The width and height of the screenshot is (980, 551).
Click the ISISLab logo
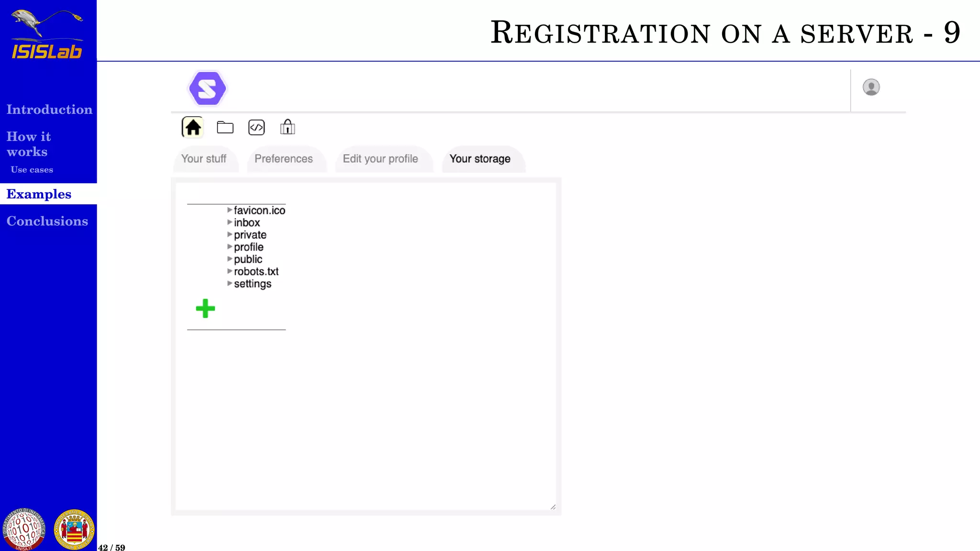(x=47, y=34)
